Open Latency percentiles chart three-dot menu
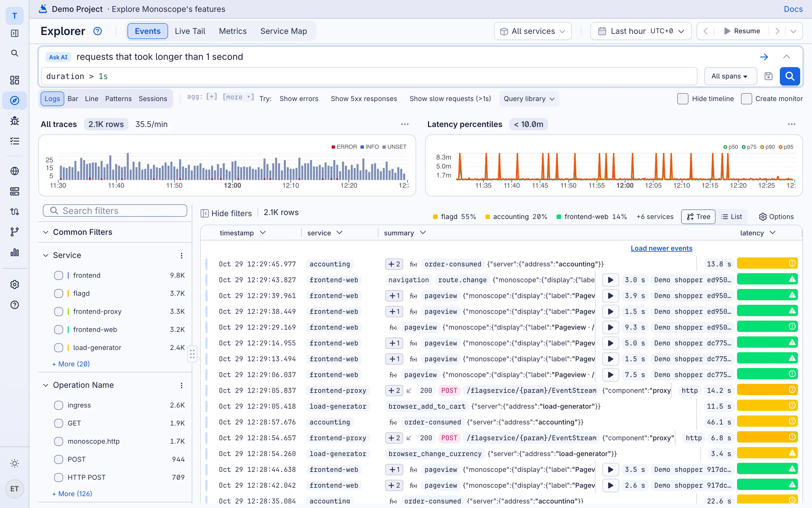The width and height of the screenshot is (812, 508). (x=791, y=124)
